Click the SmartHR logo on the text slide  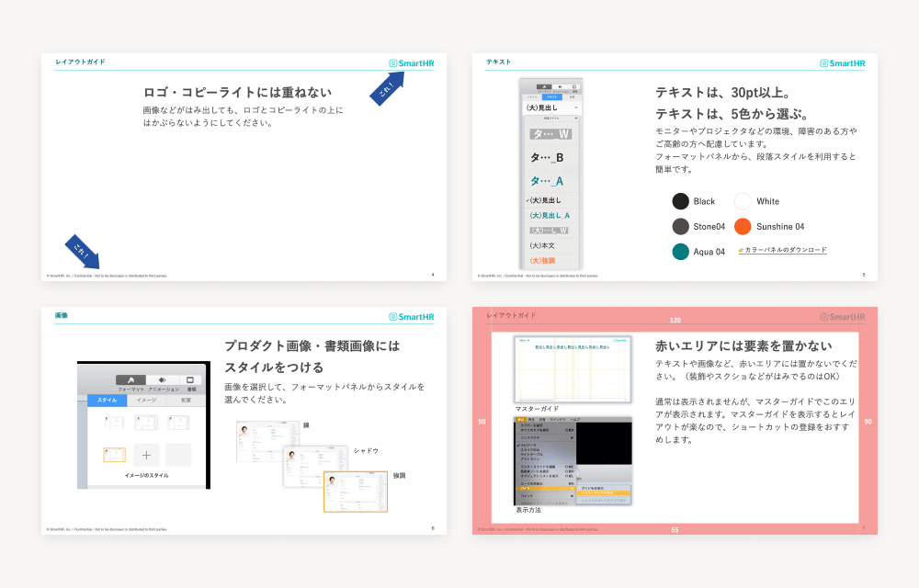(843, 62)
